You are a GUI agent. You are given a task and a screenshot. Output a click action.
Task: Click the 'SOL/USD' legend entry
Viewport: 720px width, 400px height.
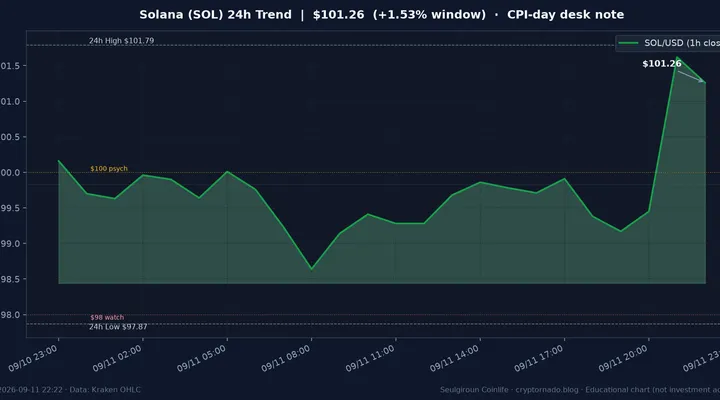click(x=681, y=43)
